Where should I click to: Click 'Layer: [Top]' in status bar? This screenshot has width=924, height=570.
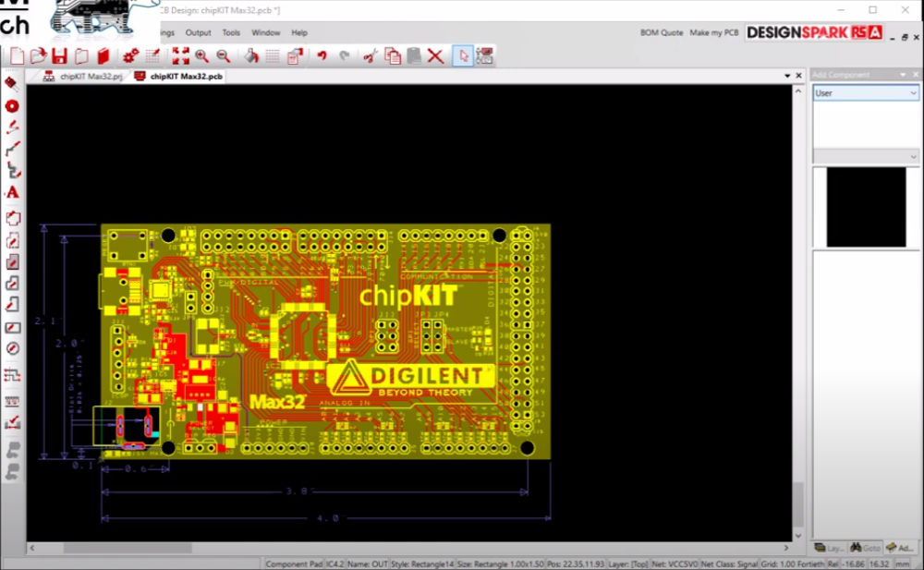point(628,564)
